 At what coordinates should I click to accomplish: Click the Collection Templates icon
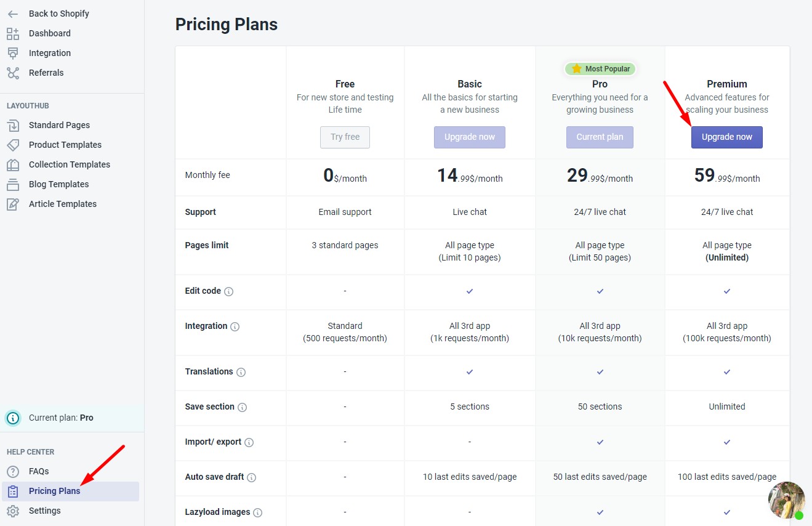13,164
